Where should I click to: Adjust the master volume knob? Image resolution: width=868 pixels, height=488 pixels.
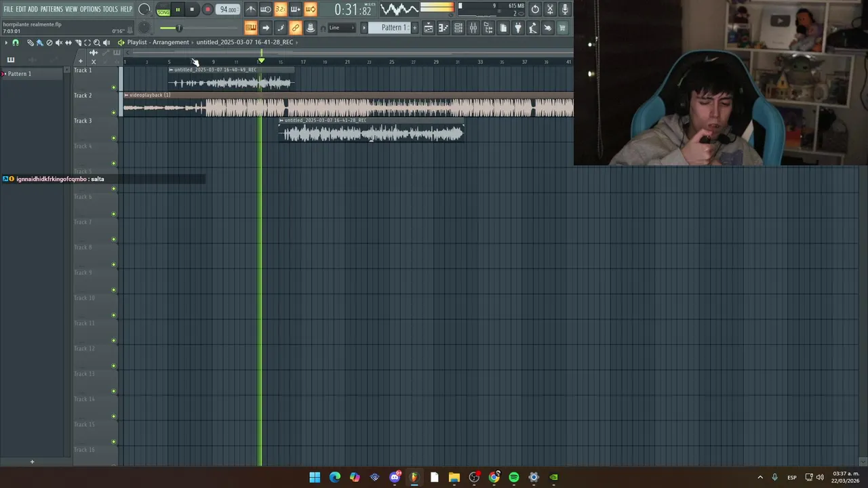pyautogui.click(x=144, y=9)
